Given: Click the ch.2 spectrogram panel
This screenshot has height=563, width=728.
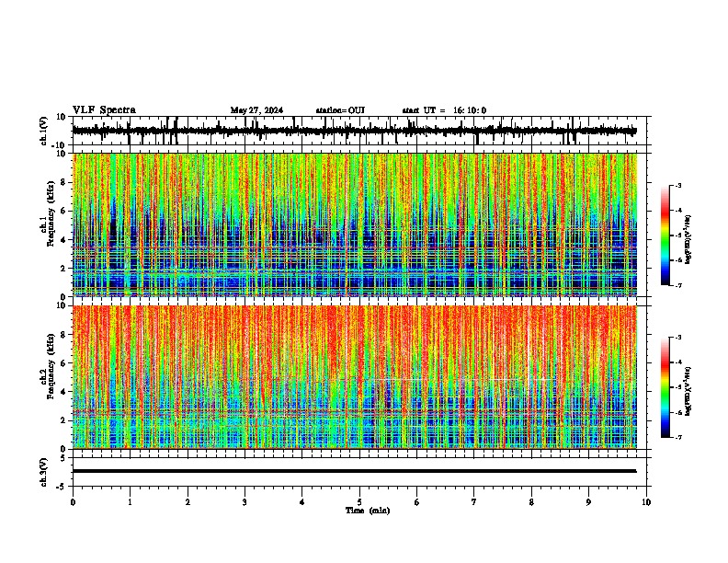Looking at the screenshot, I should point(354,377).
